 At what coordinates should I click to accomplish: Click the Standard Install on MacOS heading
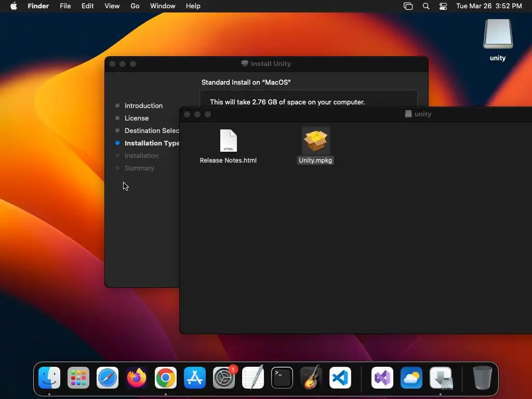pos(246,83)
